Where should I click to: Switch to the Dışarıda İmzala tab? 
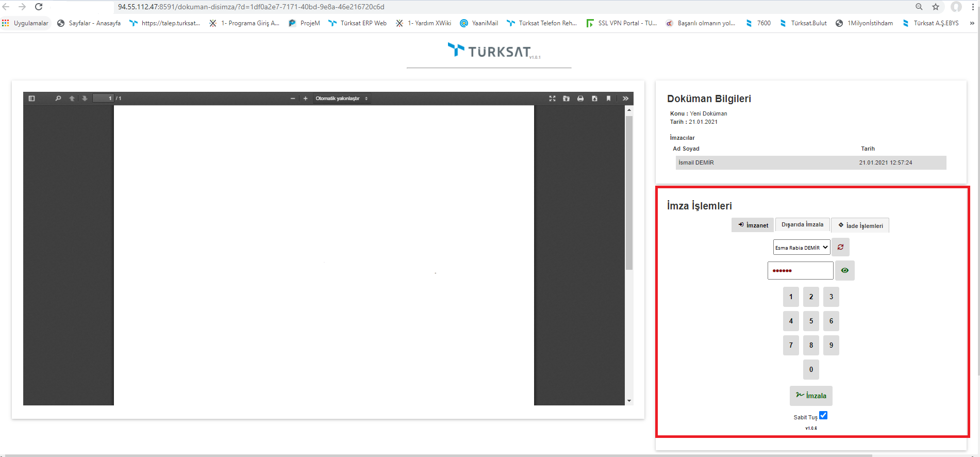tap(802, 225)
